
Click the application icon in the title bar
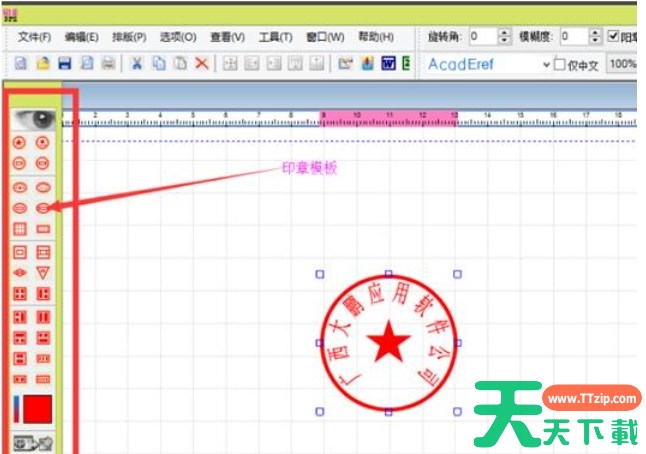11,16
